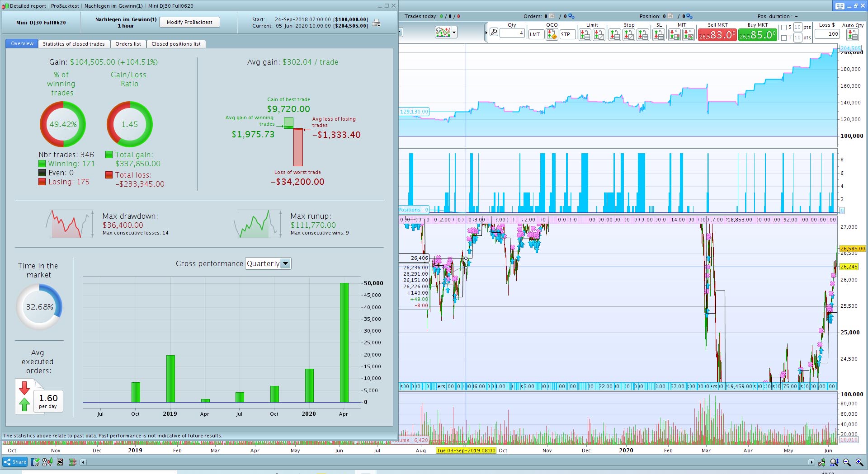Click the 49.42% winning trades donut chart

pos(63,124)
